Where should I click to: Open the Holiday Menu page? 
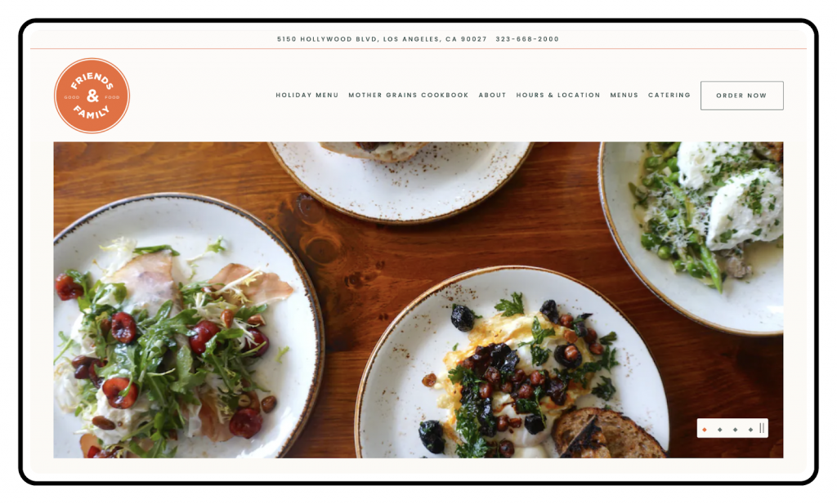307,95
